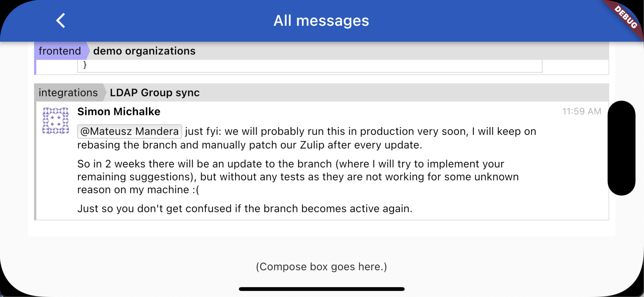Select the Simon Michalke sender name
644x297 pixels.
click(119, 111)
